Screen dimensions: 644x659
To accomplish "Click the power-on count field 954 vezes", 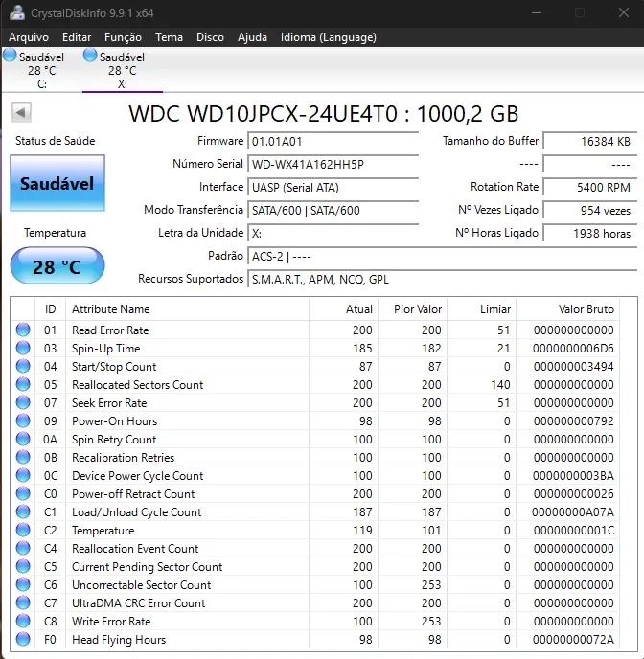I will (x=590, y=210).
